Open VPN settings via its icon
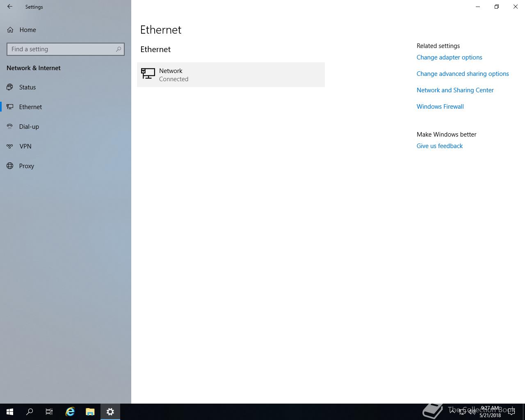525x420 pixels. click(x=10, y=146)
